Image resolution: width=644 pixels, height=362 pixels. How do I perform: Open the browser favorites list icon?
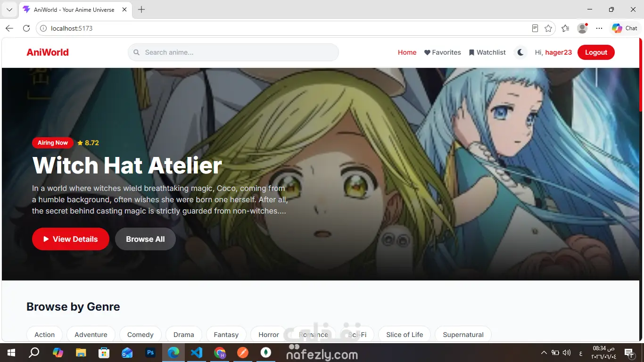(565, 28)
